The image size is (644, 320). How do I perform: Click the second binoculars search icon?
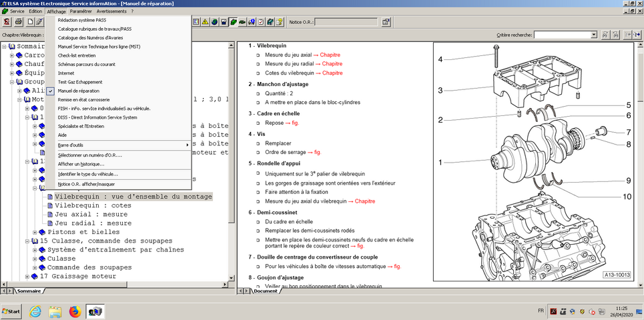[615, 35]
